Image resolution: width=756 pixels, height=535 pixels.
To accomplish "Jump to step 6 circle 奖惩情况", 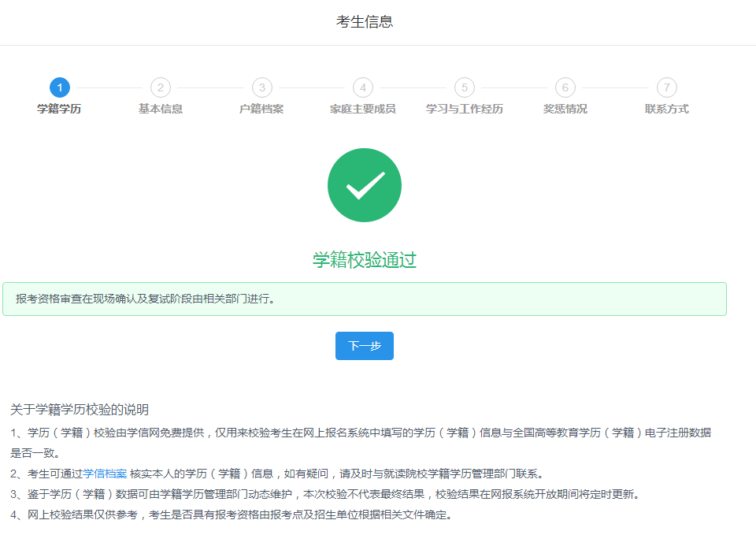I will point(565,87).
